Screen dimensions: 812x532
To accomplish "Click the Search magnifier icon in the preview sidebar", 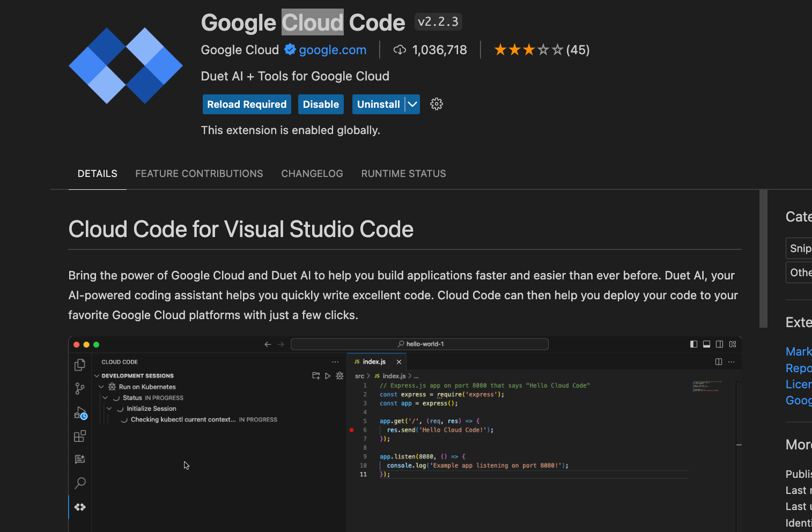I will [80, 483].
